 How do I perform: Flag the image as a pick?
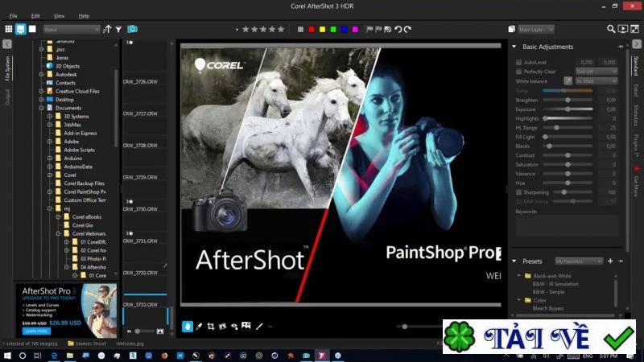369,29
